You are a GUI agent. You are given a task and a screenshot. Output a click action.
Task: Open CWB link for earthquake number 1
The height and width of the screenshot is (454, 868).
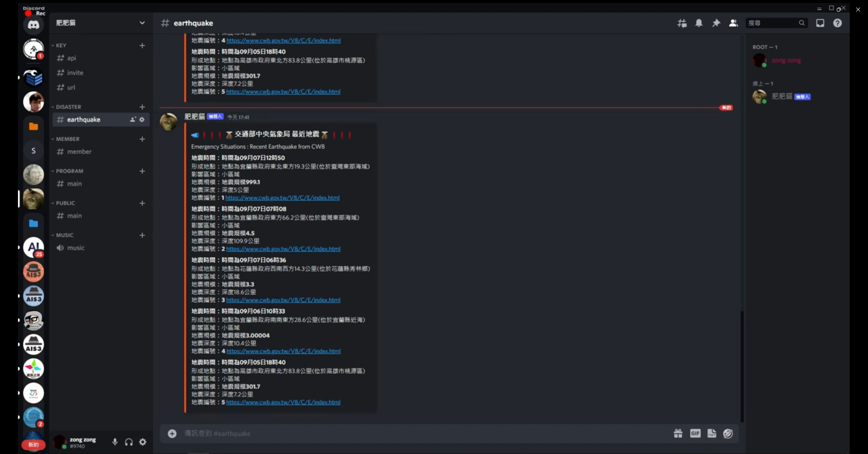tap(282, 198)
